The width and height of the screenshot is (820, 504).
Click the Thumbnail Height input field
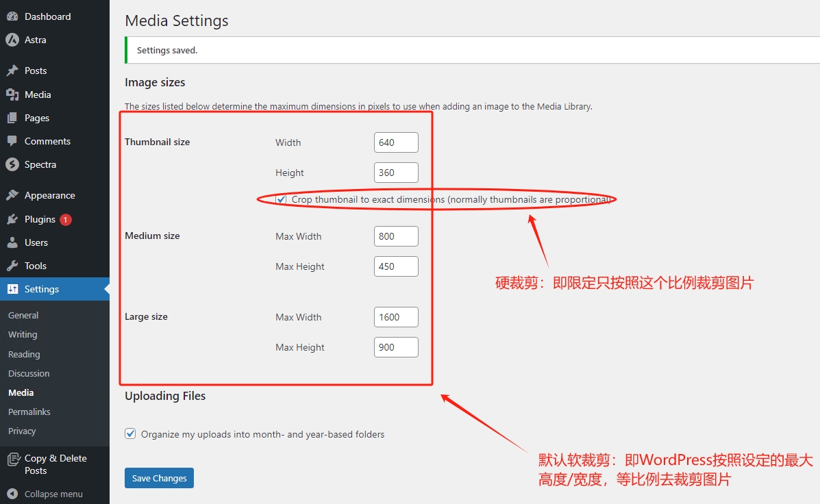pyautogui.click(x=396, y=173)
